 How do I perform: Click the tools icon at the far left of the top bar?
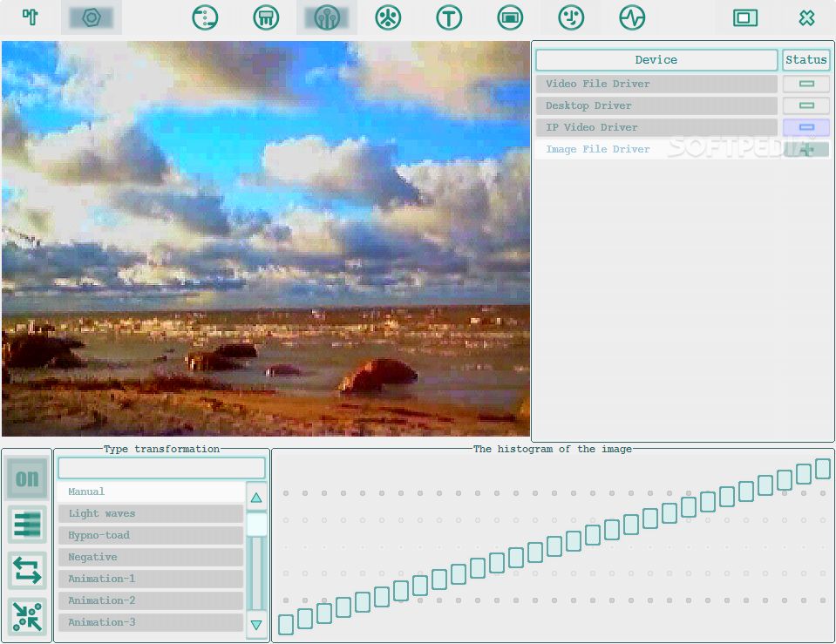pos(31,17)
